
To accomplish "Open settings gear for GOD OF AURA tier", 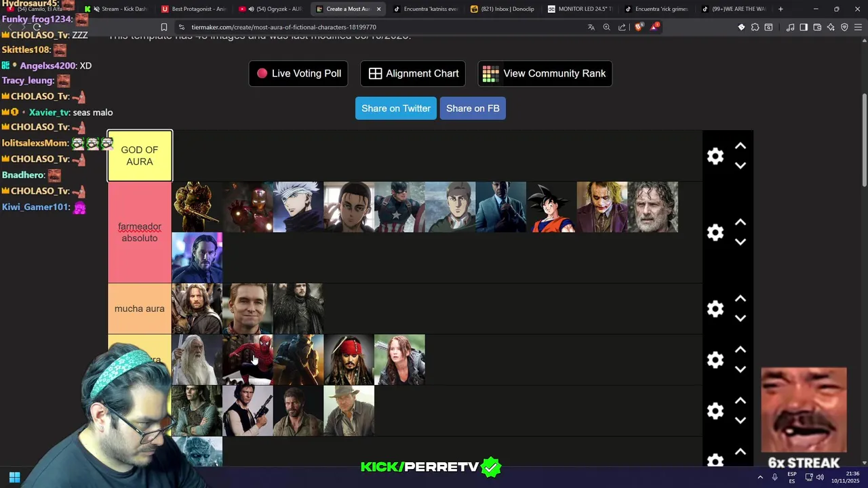I will tap(715, 157).
